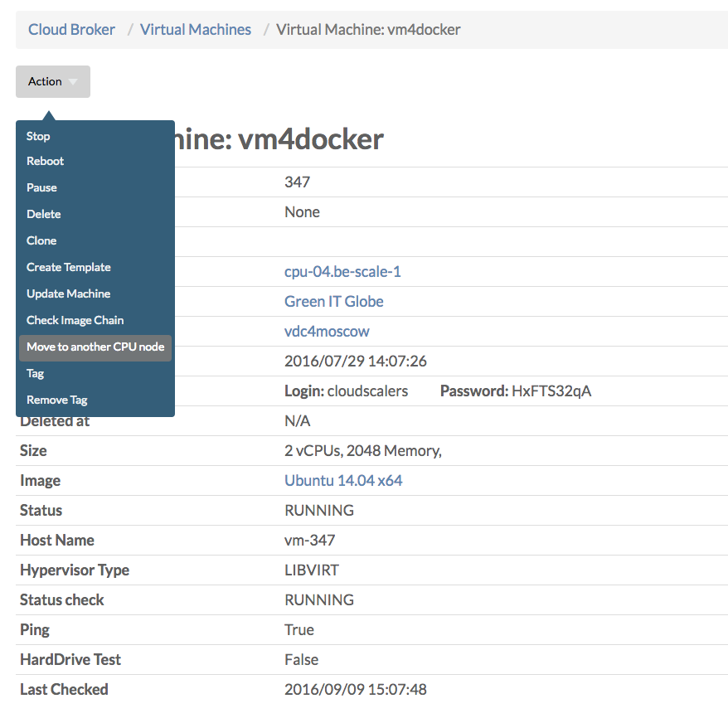Go to Cloud Broker breadcrumb
The width and height of the screenshot is (728, 723).
point(71,29)
